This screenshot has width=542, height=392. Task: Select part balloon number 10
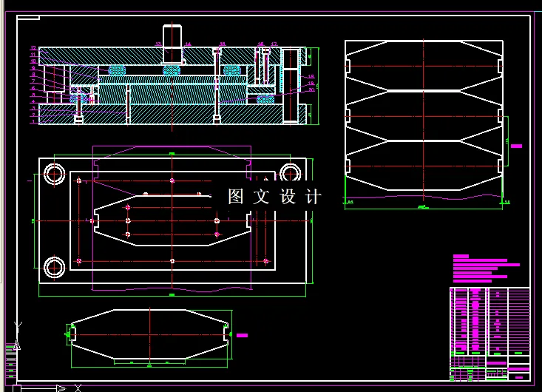(x=33, y=61)
